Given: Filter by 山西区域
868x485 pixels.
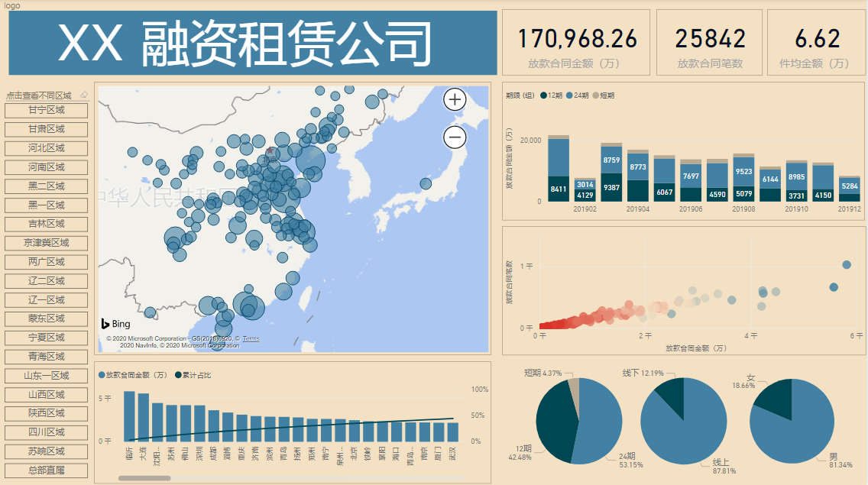Looking at the screenshot, I should pos(47,395).
